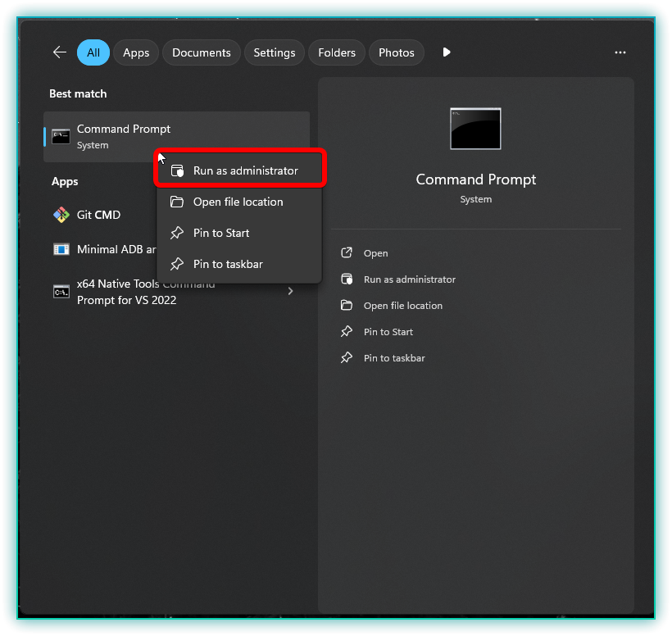The height and width of the screenshot is (636, 672).
Task: Open the Minimal ADB app result
Action: pyautogui.click(x=101, y=249)
